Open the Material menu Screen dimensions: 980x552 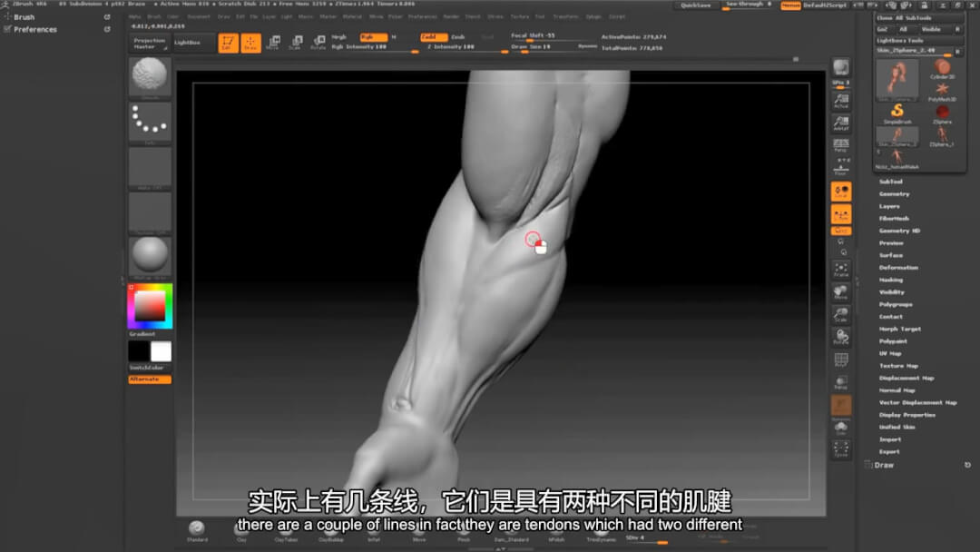click(352, 17)
